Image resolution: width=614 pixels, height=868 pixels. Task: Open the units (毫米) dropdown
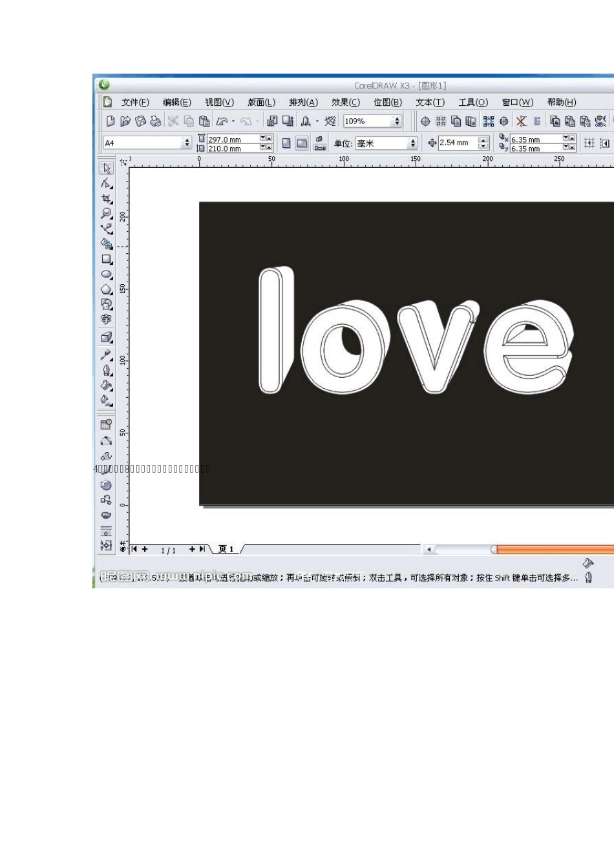pyautogui.click(x=412, y=143)
